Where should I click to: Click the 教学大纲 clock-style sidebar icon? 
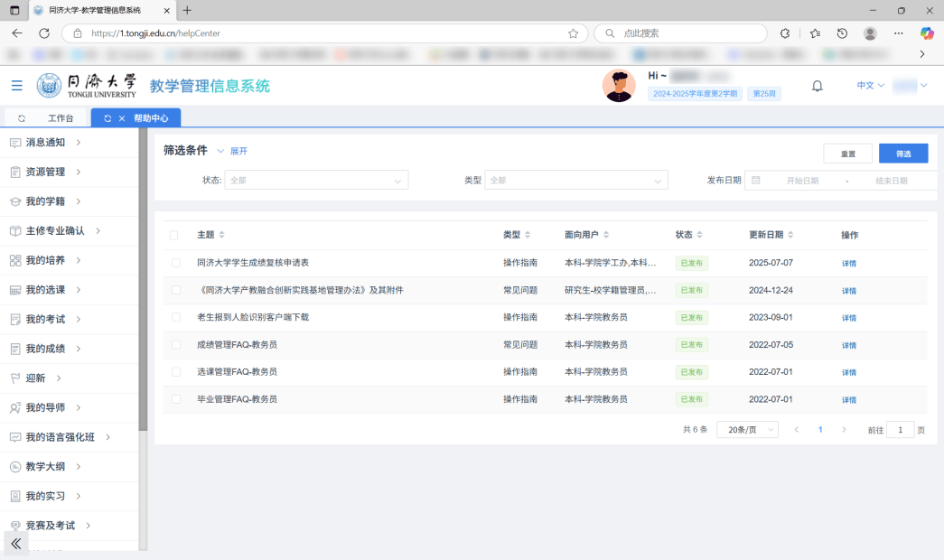[x=14, y=466]
